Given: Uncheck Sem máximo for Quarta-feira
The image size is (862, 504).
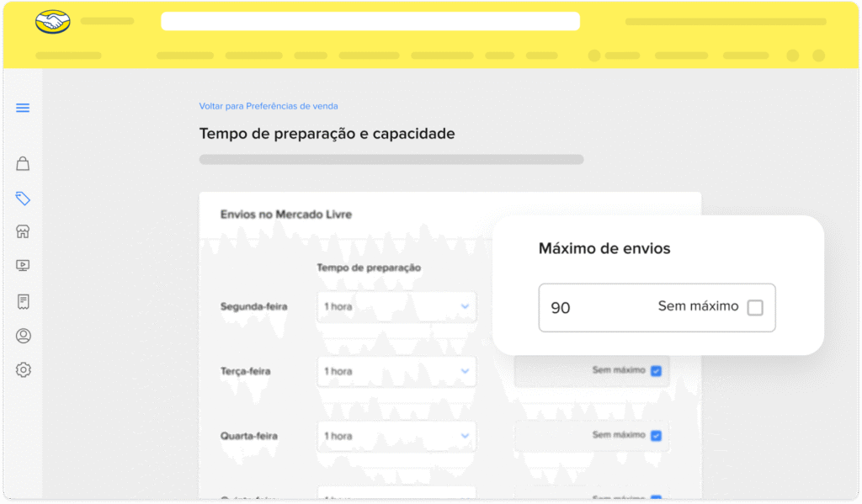Looking at the screenshot, I should [656, 436].
